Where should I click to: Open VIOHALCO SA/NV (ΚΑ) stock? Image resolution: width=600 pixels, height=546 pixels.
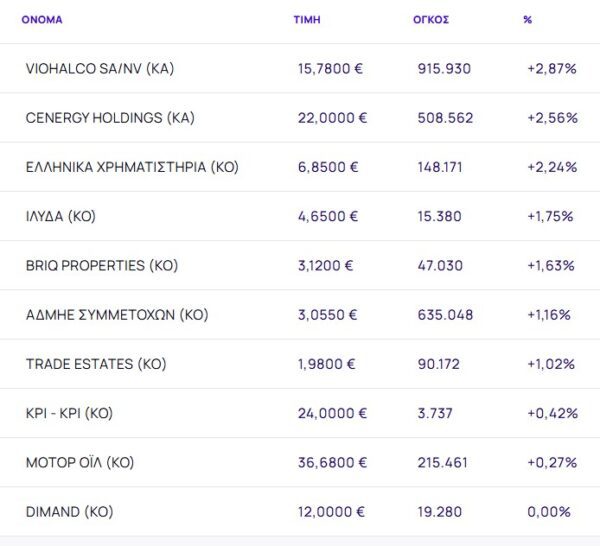(102, 68)
